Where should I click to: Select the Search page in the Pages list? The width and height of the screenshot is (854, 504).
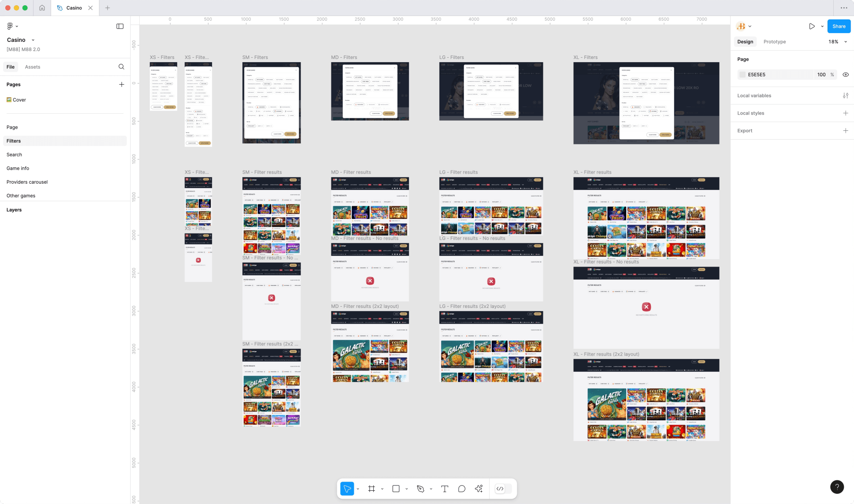point(14,154)
